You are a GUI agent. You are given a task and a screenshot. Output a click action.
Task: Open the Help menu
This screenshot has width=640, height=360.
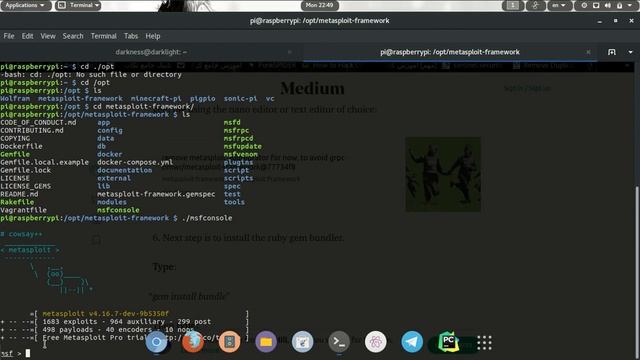pos(153,36)
